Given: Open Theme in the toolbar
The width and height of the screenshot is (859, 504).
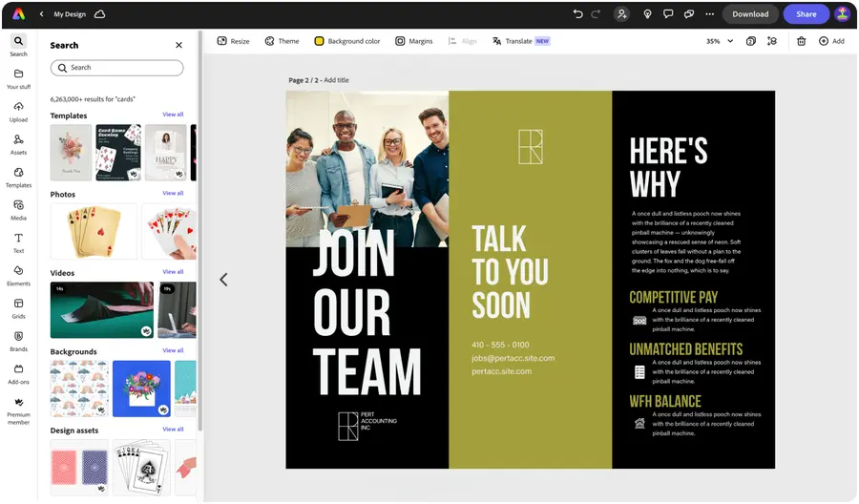Looking at the screenshot, I should tap(283, 41).
